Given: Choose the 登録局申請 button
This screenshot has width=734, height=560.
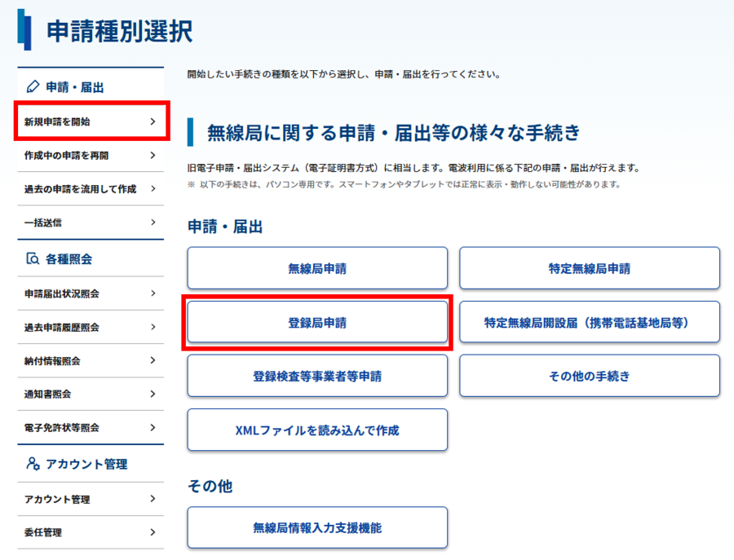Looking at the screenshot, I should tap(317, 323).
